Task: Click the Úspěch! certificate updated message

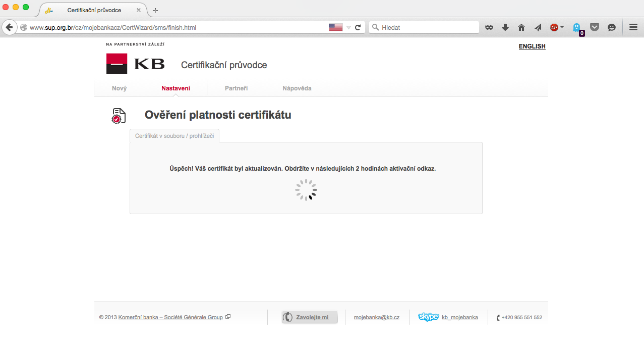Action: point(303,169)
